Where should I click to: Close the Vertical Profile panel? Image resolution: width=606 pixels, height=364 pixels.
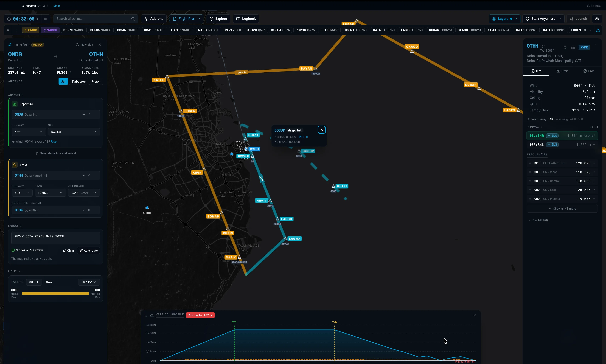coord(475,315)
